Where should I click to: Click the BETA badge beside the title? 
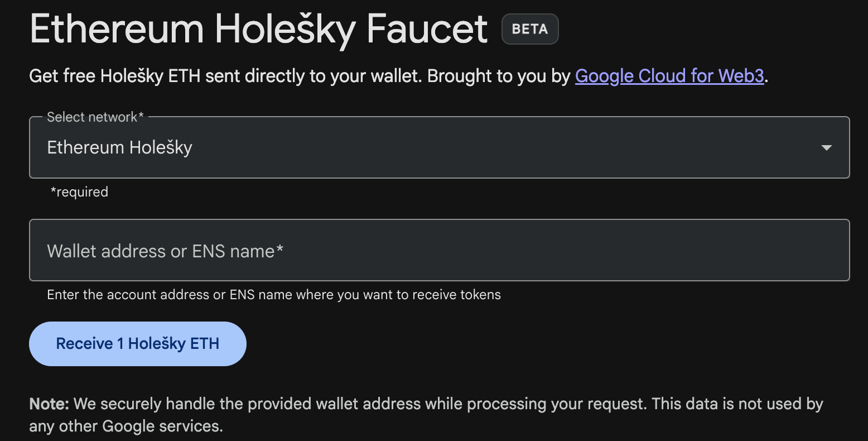tap(529, 29)
